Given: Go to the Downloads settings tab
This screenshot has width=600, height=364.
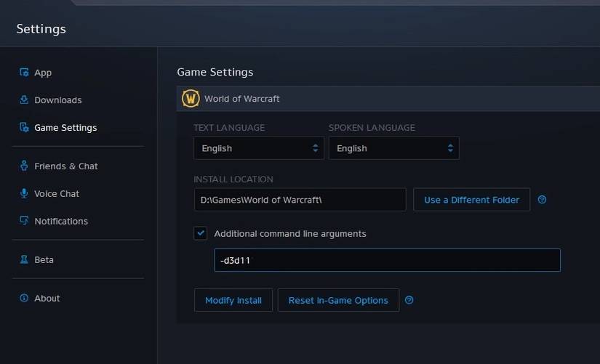Looking at the screenshot, I should (x=57, y=100).
